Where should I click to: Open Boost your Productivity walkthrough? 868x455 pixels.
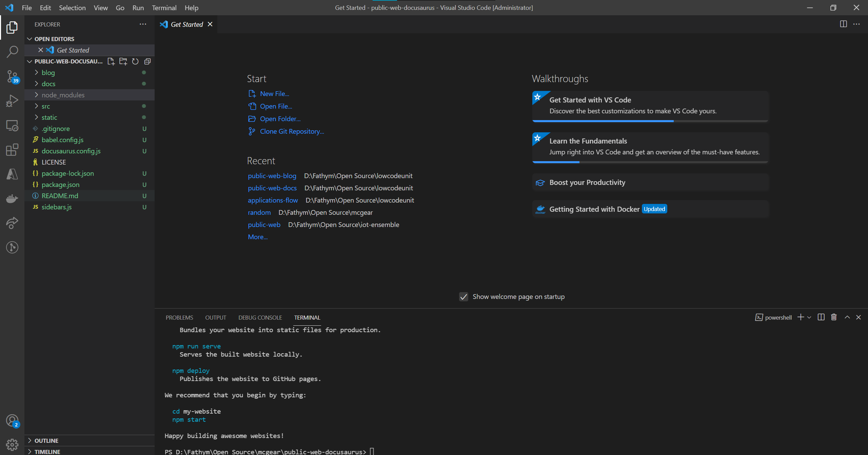[650, 182]
